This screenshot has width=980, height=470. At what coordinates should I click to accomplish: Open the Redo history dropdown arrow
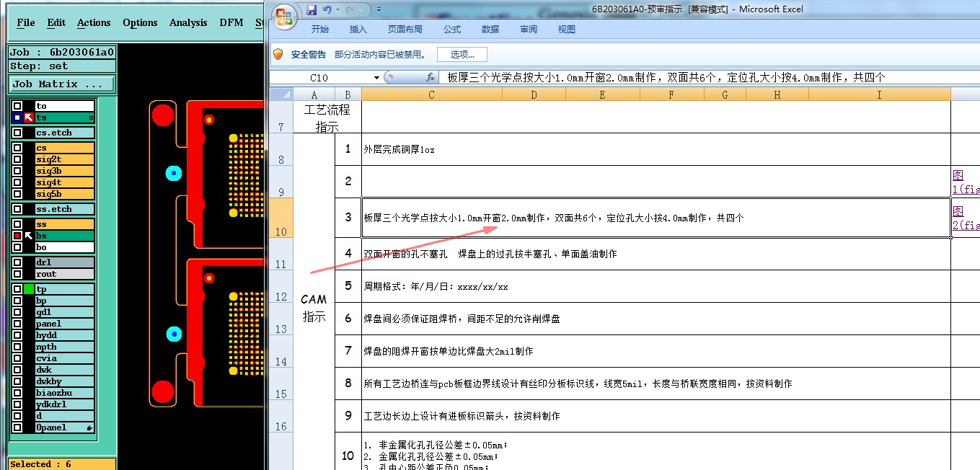[x=361, y=10]
